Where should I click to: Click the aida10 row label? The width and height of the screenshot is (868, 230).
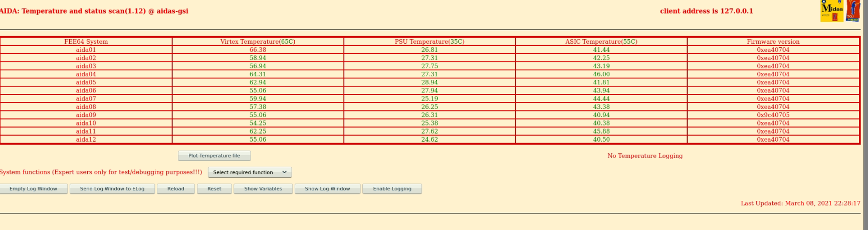click(x=86, y=123)
